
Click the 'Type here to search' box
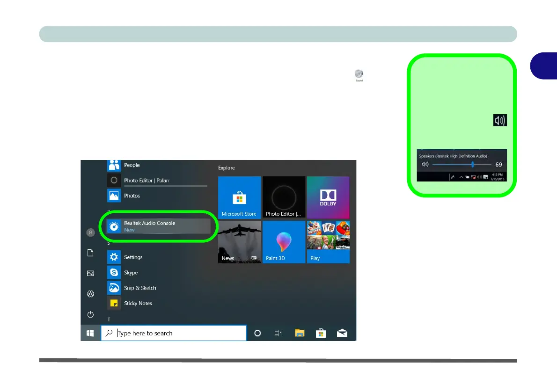coord(174,333)
